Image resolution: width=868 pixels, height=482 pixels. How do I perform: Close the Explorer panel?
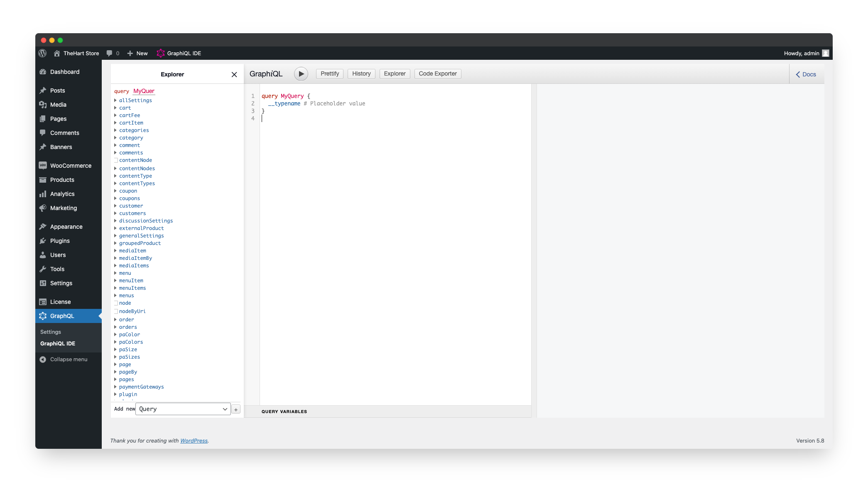coord(234,74)
